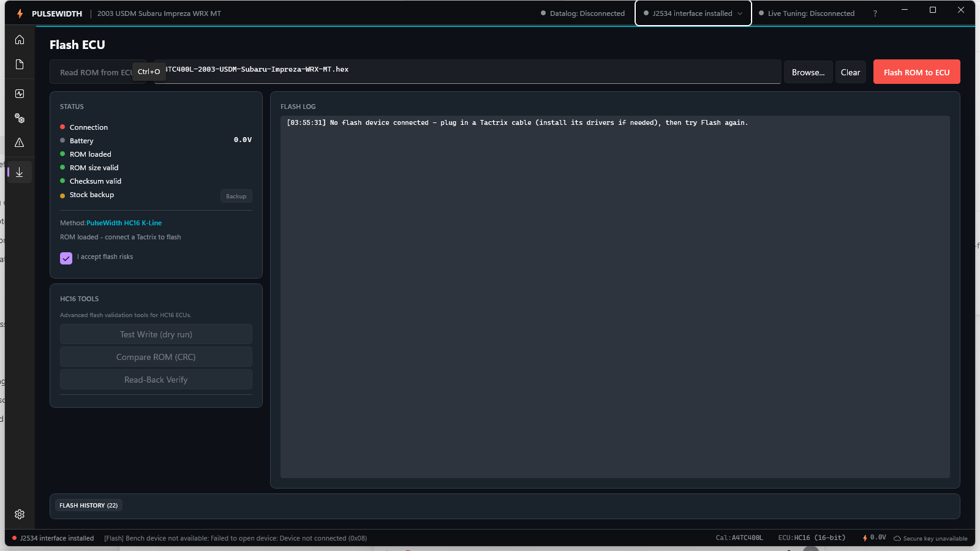Image resolution: width=980 pixels, height=551 pixels.
Task: Click the red Connection status dot
Action: point(62,127)
